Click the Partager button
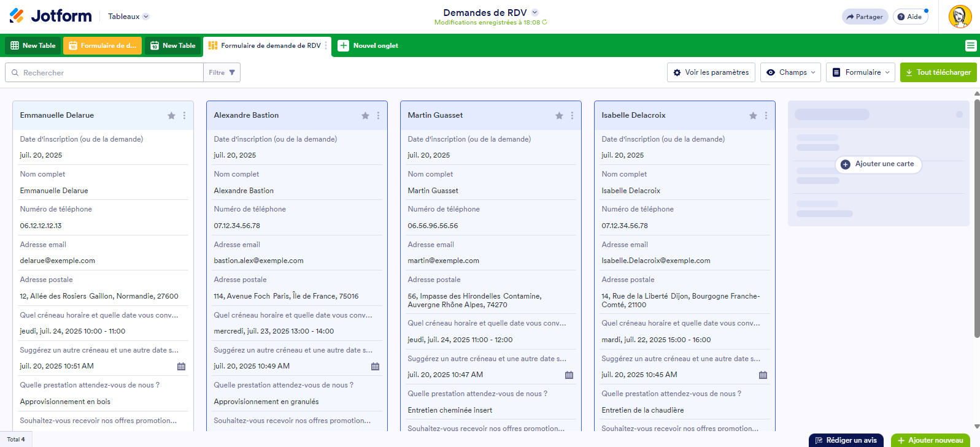Viewport: 980px width, 447px height. (865, 17)
